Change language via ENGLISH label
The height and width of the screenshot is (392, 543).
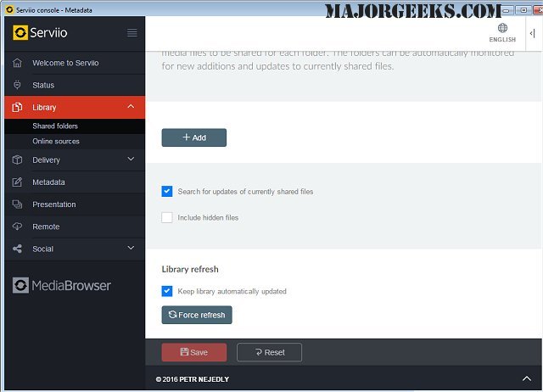pos(502,40)
